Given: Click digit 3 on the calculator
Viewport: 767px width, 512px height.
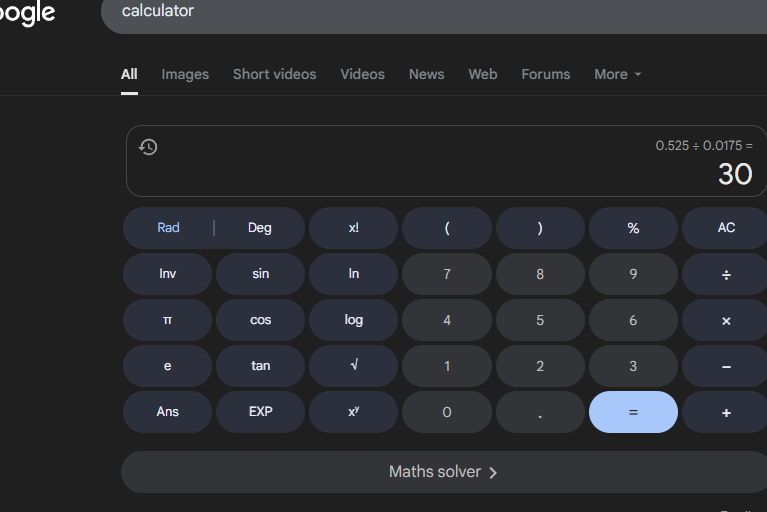Looking at the screenshot, I should coord(633,366).
